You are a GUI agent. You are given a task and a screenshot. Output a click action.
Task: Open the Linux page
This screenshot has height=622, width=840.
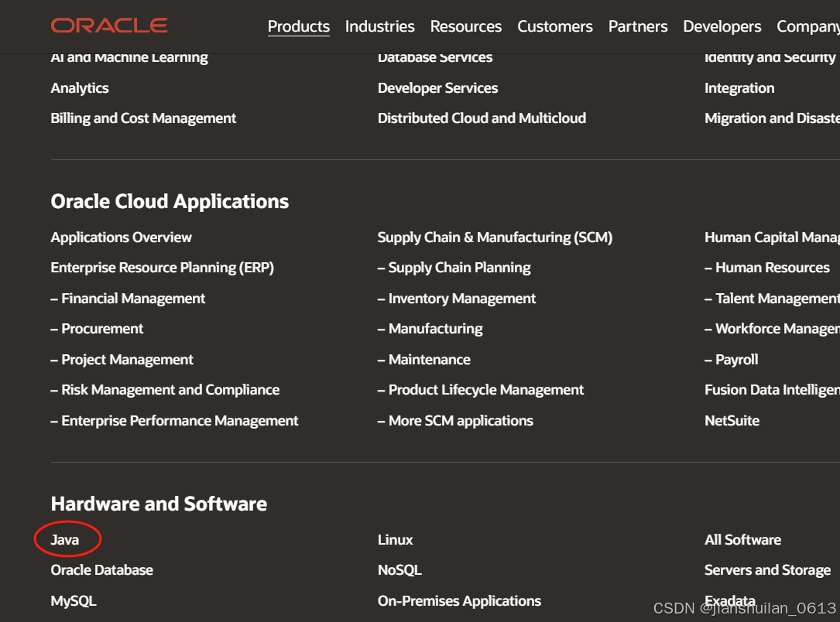(395, 539)
